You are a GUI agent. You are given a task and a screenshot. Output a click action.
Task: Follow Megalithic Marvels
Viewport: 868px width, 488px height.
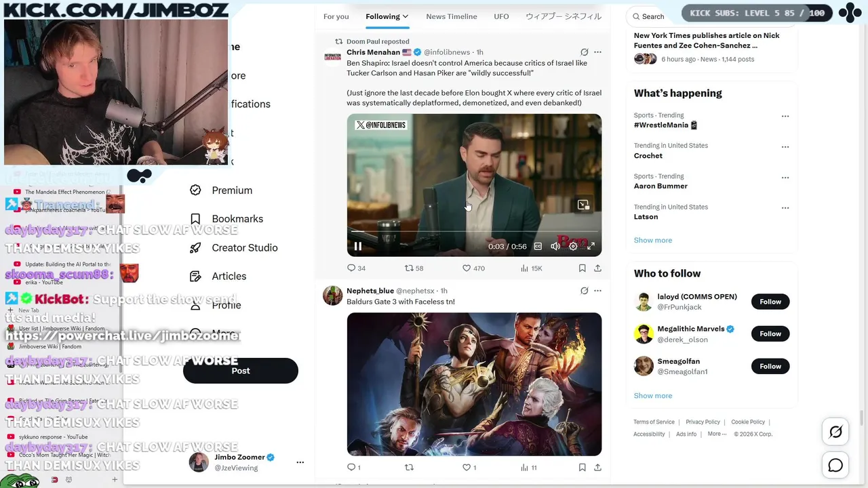tap(770, 333)
